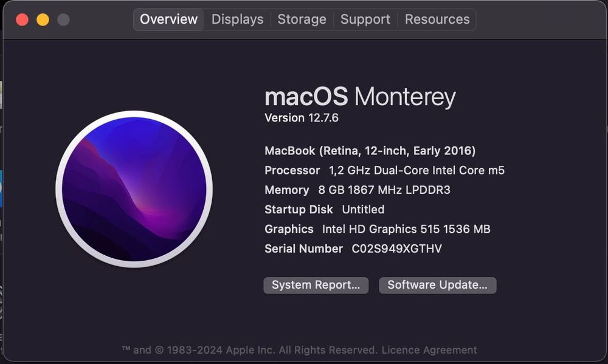Select the Storage tab
This screenshot has width=608, height=364.
tap(302, 19)
